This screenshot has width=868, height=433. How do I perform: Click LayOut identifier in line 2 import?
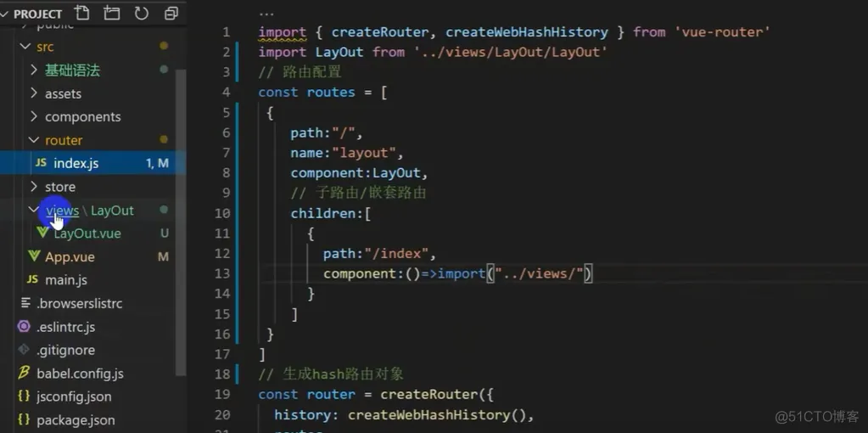click(x=339, y=52)
